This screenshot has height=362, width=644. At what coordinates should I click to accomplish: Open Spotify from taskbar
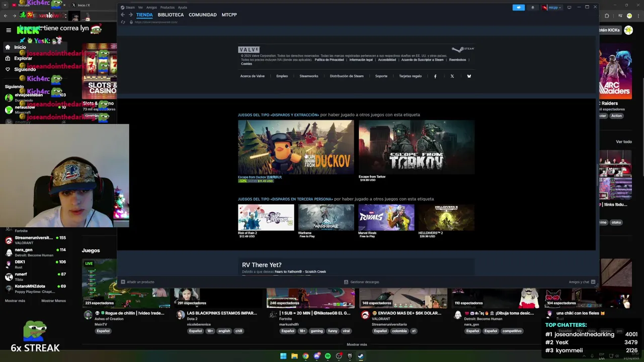[328, 356]
